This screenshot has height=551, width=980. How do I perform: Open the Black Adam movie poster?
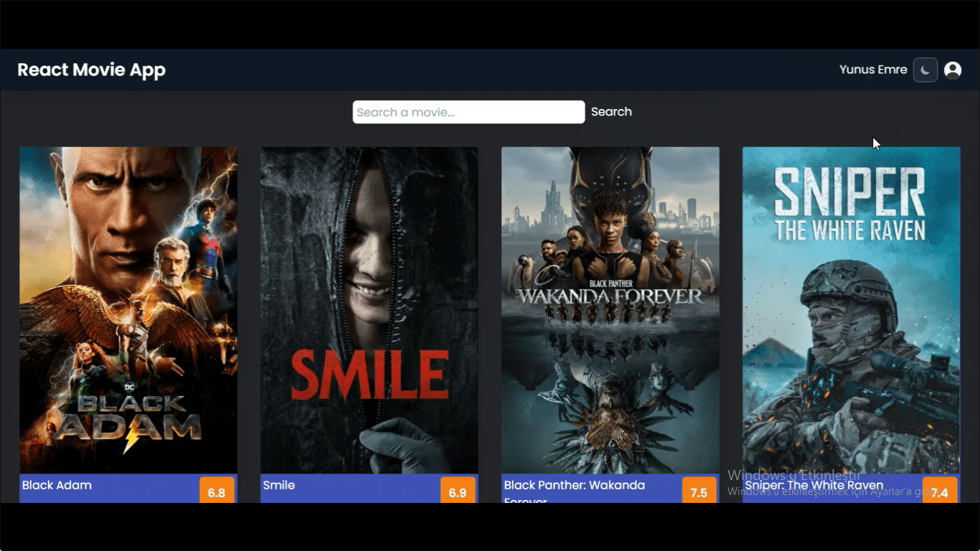[128, 310]
